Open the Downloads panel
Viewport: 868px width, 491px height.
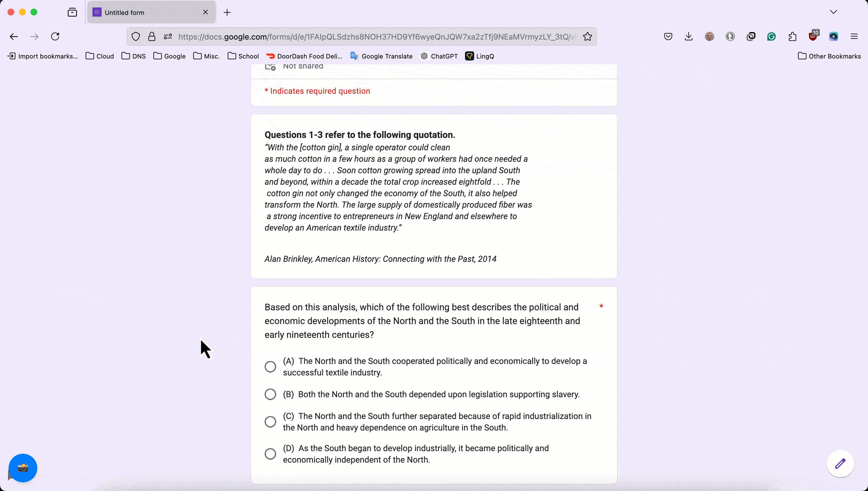[689, 36]
